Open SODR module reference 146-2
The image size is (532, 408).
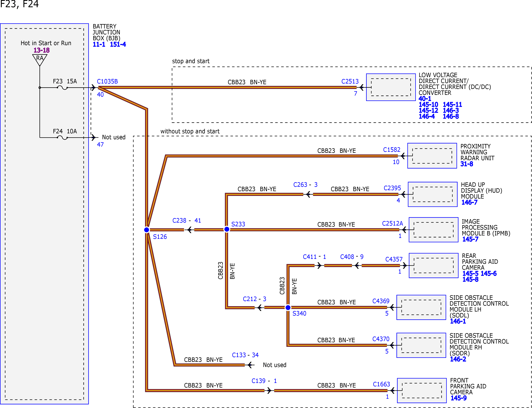point(458,359)
